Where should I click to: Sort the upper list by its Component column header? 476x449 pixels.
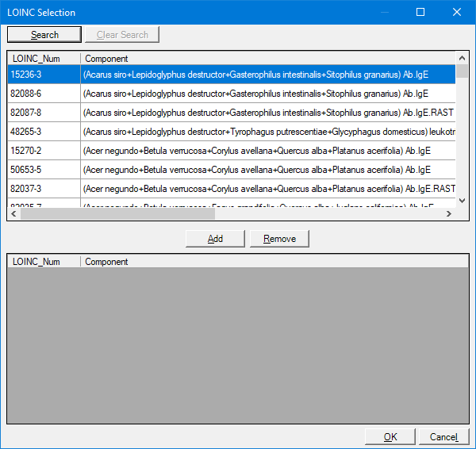point(268,59)
